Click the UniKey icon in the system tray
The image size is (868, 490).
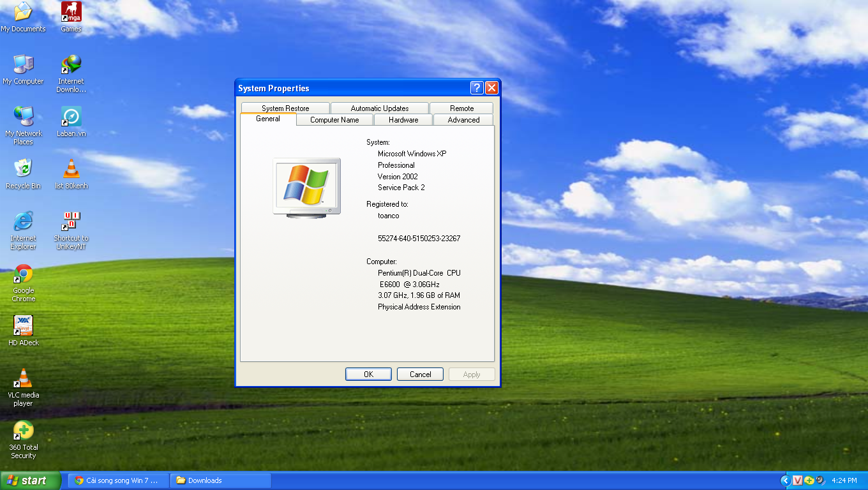click(797, 480)
